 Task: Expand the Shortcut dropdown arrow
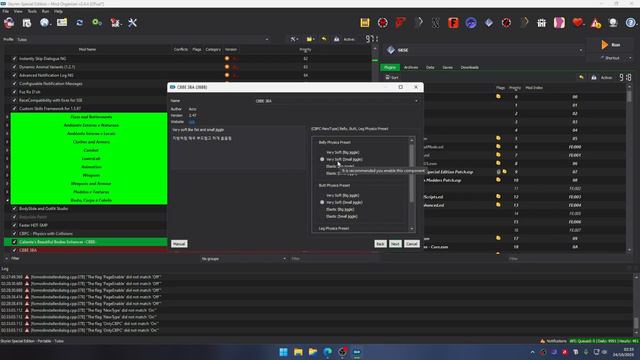click(x=630, y=58)
